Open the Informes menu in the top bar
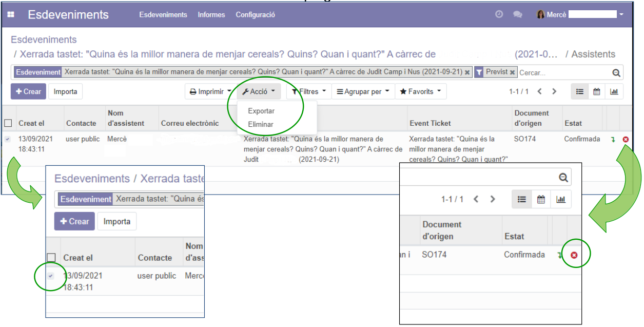The width and height of the screenshot is (644, 327). pos(211,15)
